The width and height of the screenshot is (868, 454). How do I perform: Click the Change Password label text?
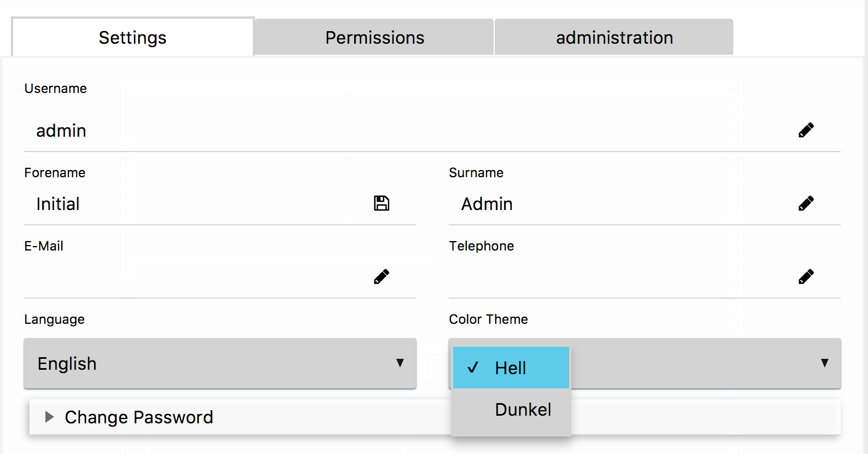pyautogui.click(x=139, y=417)
